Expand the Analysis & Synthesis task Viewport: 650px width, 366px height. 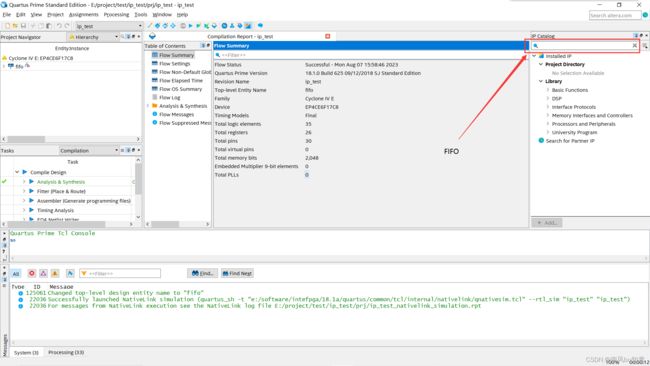[24, 182]
